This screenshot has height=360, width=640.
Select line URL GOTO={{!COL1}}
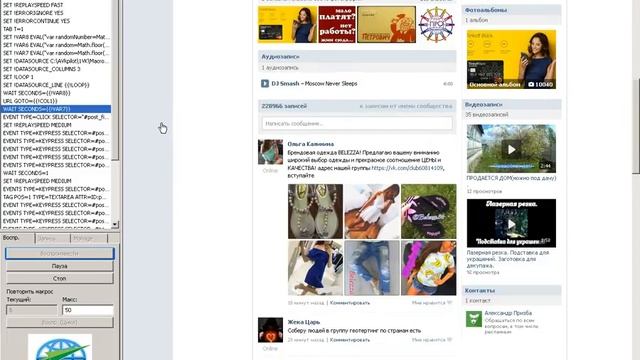56,101
